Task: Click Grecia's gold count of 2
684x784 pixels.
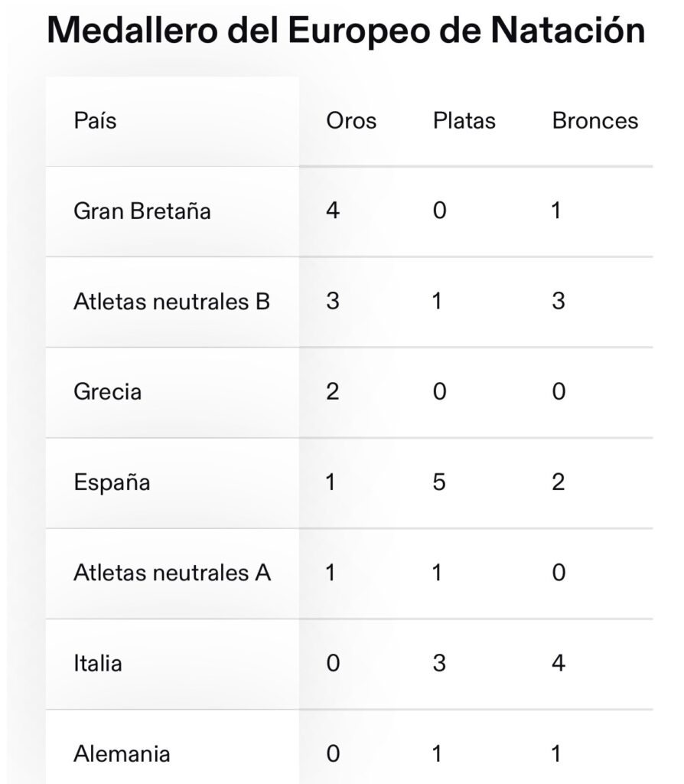Action: [333, 391]
